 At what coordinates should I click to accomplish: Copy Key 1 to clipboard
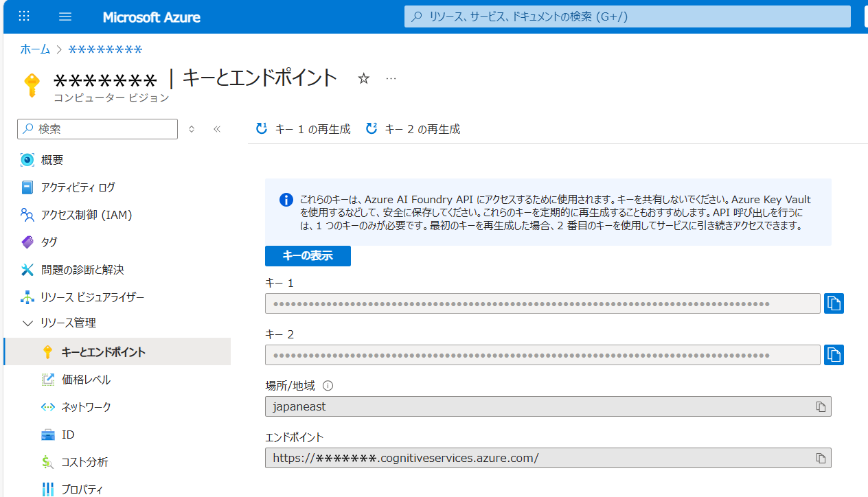(834, 303)
